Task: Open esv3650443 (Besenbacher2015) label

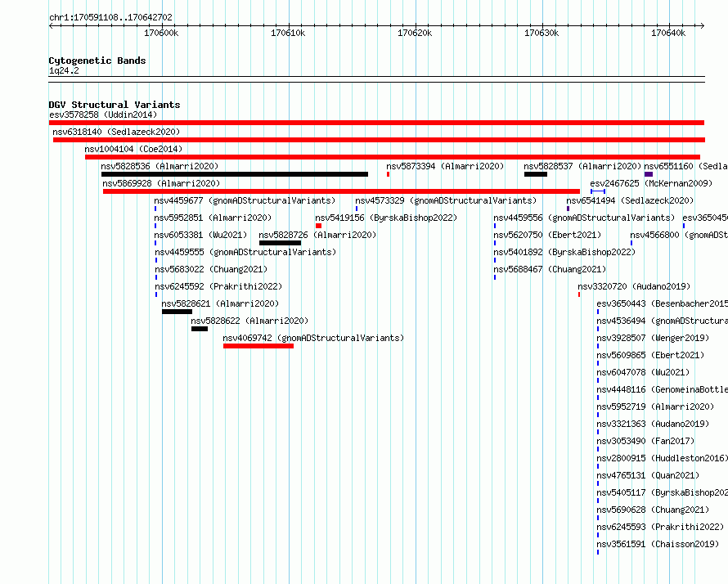Action: point(662,303)
